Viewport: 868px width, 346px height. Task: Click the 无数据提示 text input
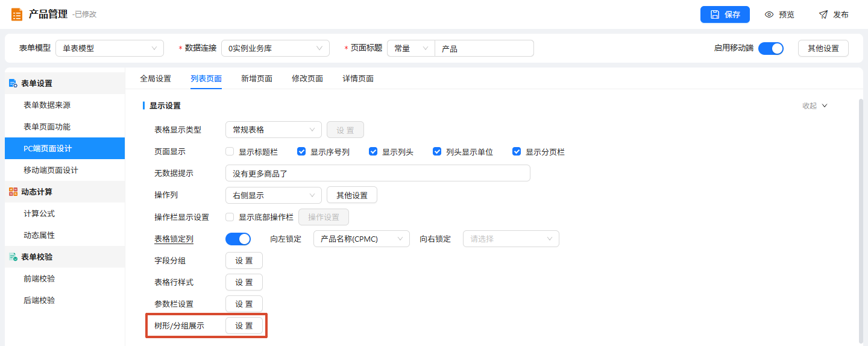[x=378, y=173]
